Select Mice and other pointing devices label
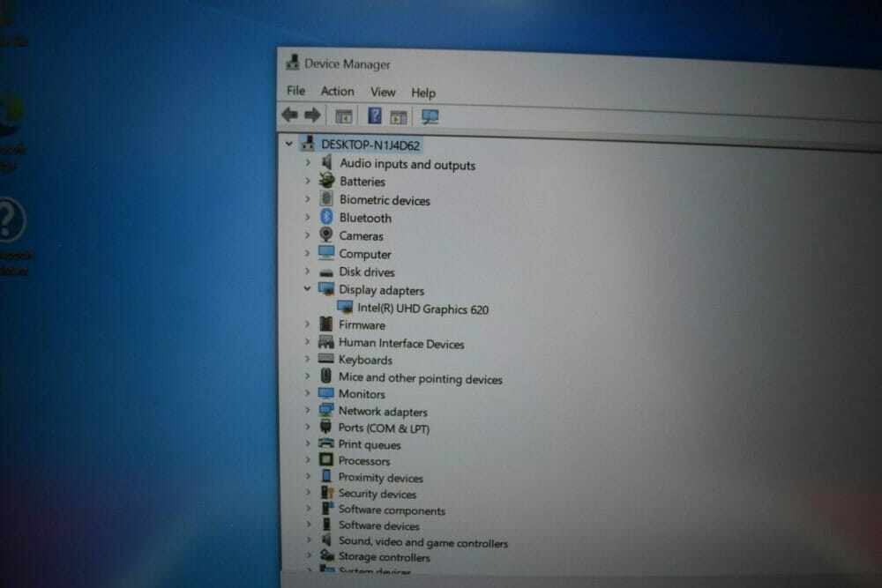Image resolution: width=882 pixels, height=588 pixels. [420, 378]
